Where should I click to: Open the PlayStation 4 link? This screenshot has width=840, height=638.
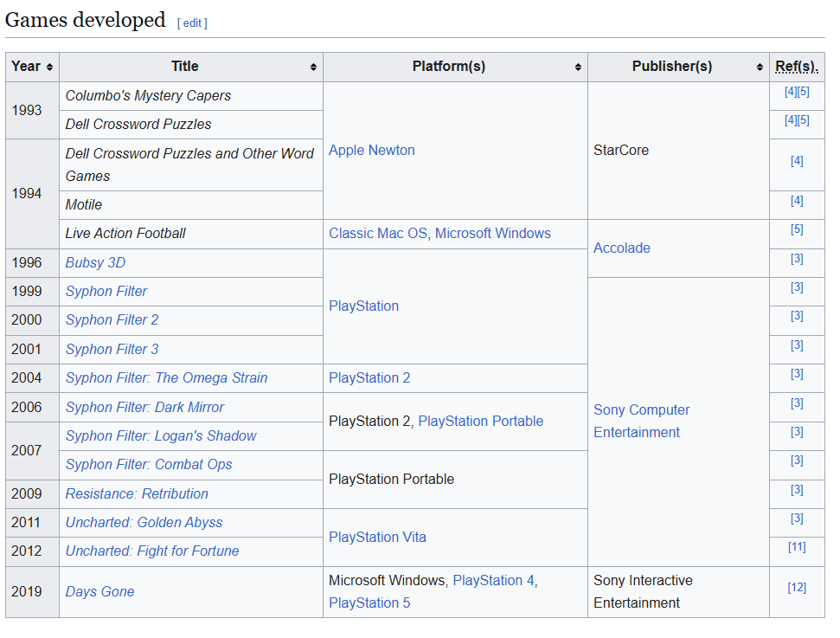click(493, 581)
